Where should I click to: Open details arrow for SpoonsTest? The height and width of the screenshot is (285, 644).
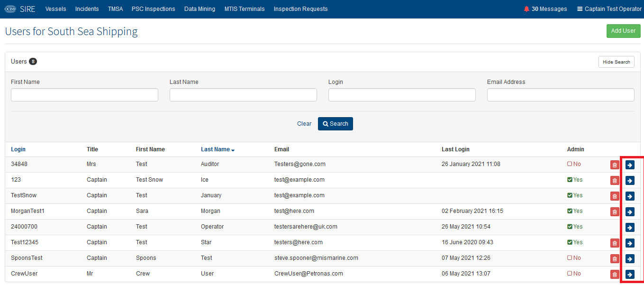(630, 258)
